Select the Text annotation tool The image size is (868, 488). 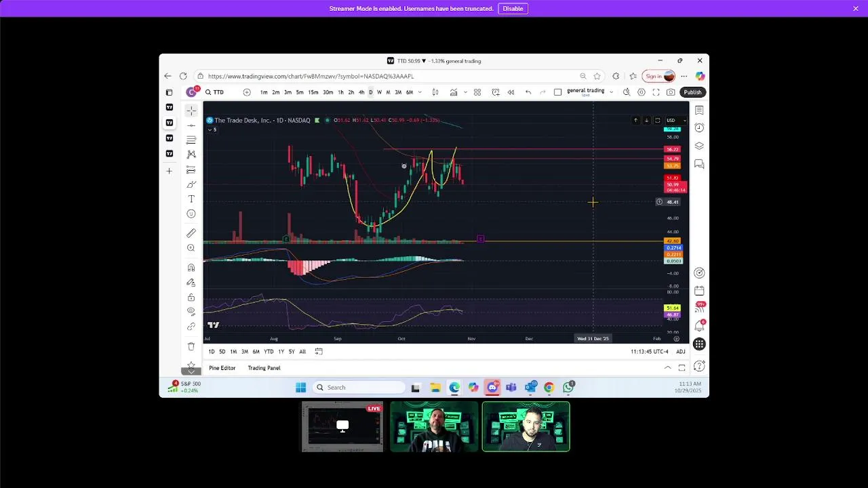191,199
